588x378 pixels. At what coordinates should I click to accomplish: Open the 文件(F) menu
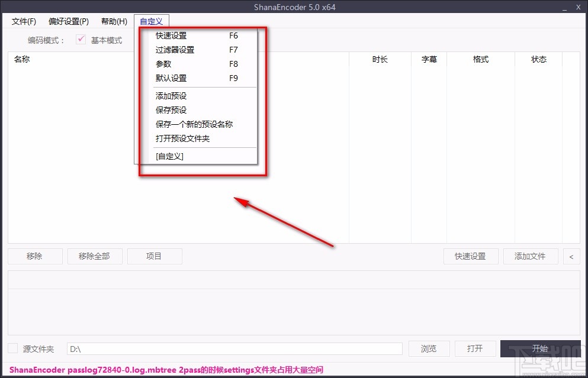[24, 21]
